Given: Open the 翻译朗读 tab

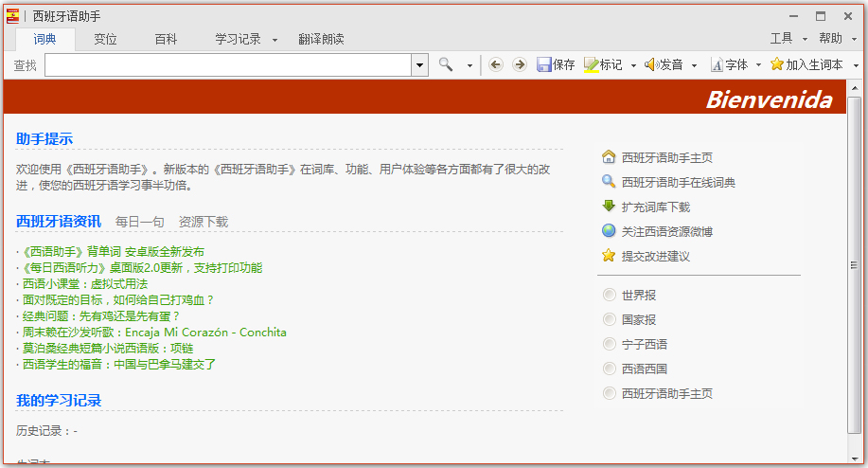Looking at the screenshot, I should [321, 39].
